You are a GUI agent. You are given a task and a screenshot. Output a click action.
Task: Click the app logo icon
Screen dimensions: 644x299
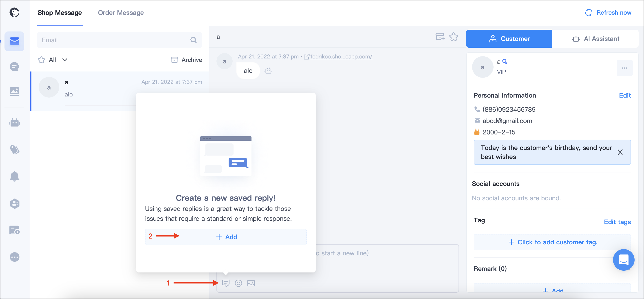tap(15, 13)
